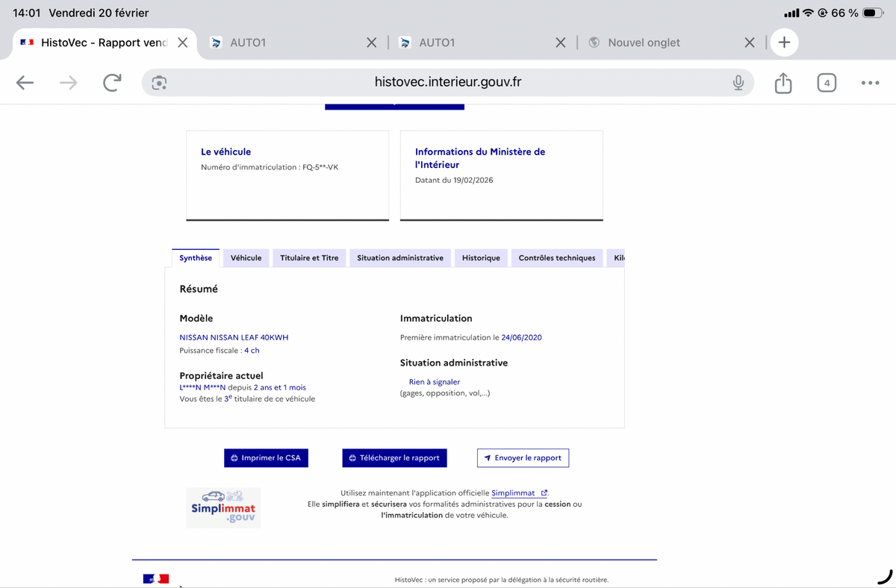Tap the address bar URL field

(448, 83)
